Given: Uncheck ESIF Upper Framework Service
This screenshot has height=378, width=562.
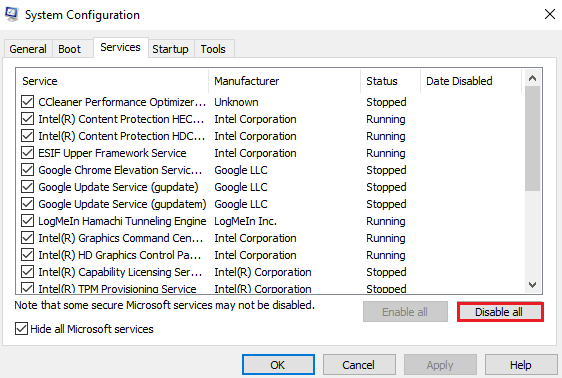Looking at the screenshot, I should tap(28, 153).
